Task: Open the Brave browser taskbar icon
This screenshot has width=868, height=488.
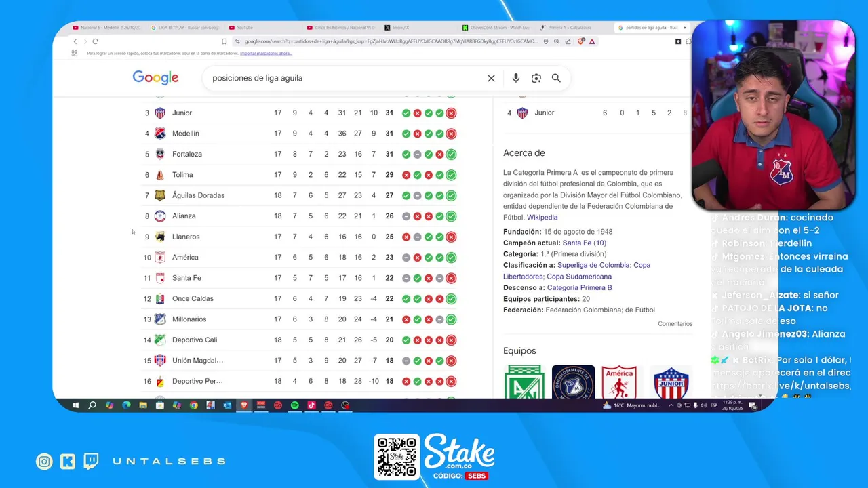Action: click(244, 405)
